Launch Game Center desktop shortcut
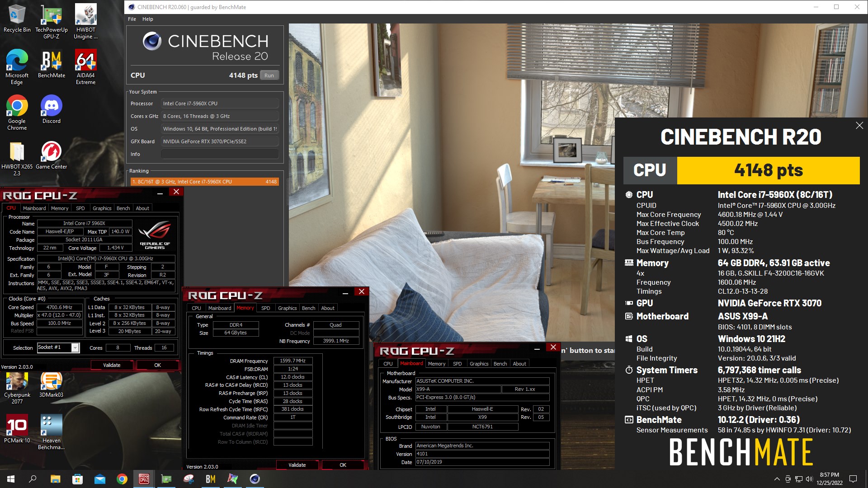 click(51, 155)
